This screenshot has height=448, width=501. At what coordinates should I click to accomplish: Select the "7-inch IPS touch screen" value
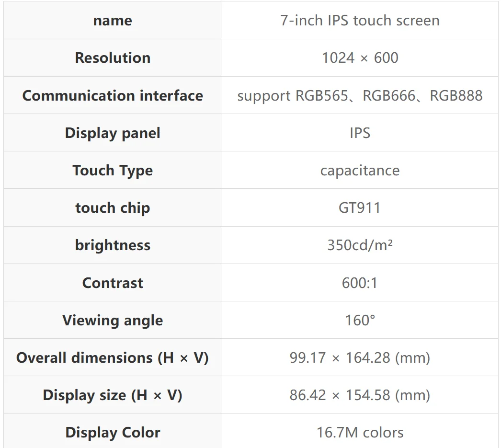point(360,21)
